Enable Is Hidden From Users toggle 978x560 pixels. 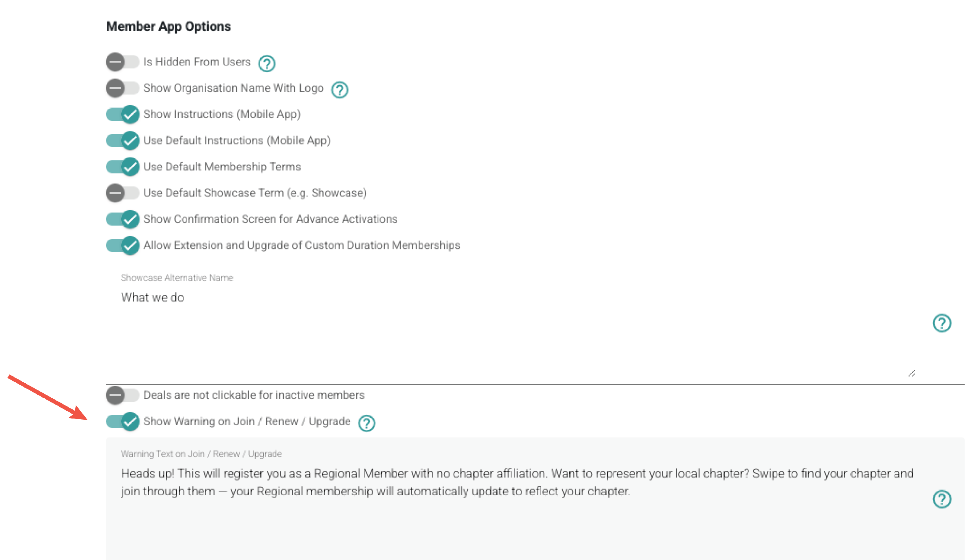[x=122, y=62]
